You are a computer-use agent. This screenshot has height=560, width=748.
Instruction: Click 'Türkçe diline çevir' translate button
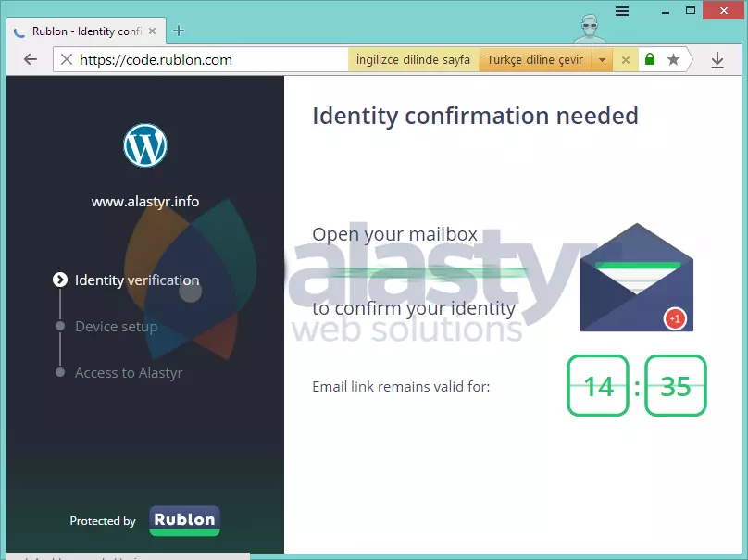(x=535, y=59)
